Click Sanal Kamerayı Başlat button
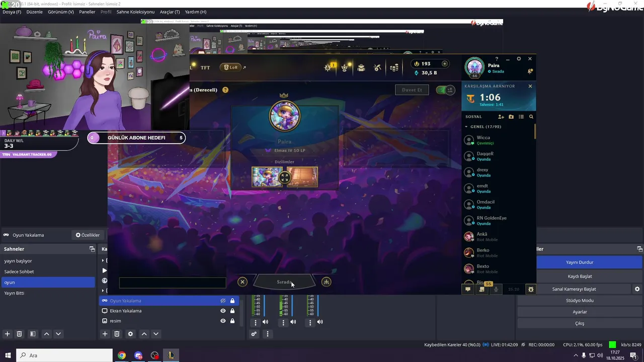644x362 pixels. click(x=574, y=289)
